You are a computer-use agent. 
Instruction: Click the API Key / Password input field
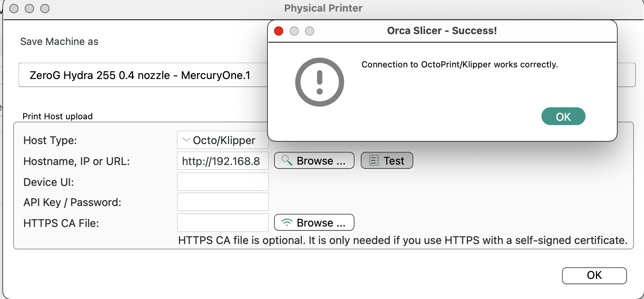pyautogui.click(x=223, y=202)
